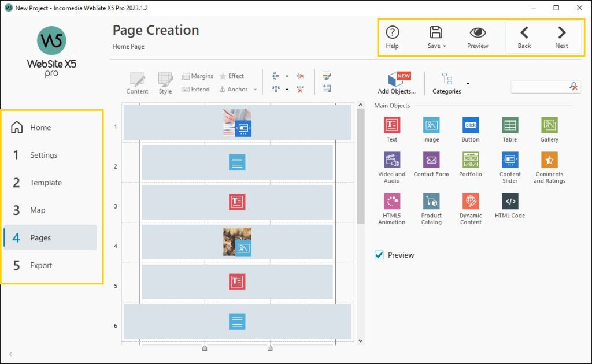Open the Export step in sidebar
Screen dimensions: 592x364
coord(41,265)
